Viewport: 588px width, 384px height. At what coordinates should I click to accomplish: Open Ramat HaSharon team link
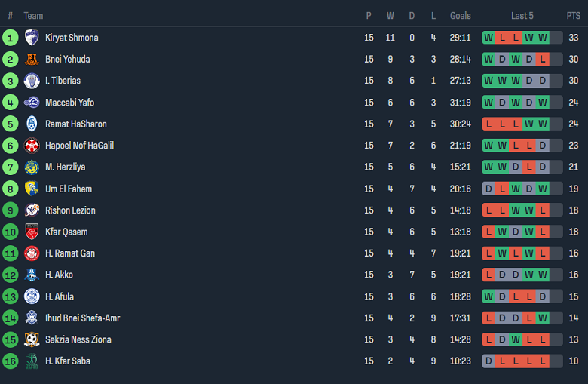tap(75, 124)
